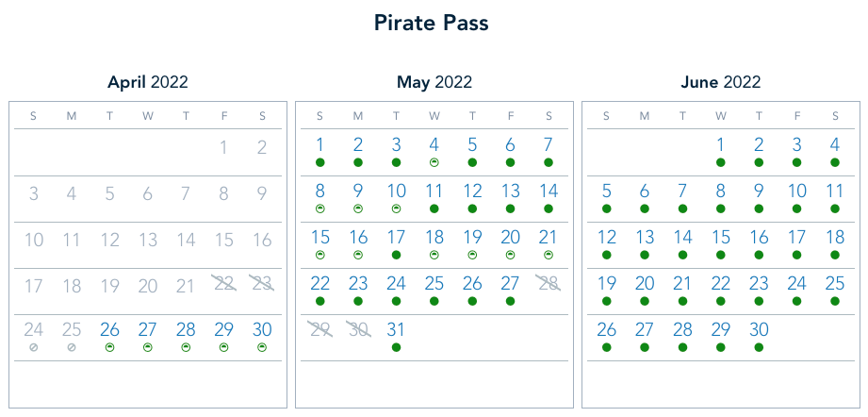This screenshot has height=417, width=868.
Task: Click the crossed-out April 22 date
Action: click(x=224, y=283)
